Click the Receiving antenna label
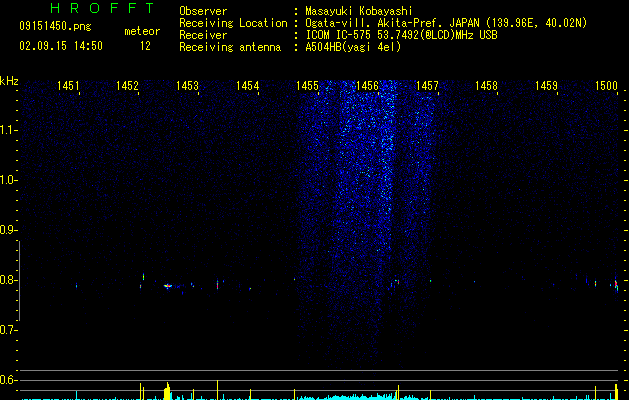Image resolution: width=629 pixels, height=400 pixels. (230, 47)
